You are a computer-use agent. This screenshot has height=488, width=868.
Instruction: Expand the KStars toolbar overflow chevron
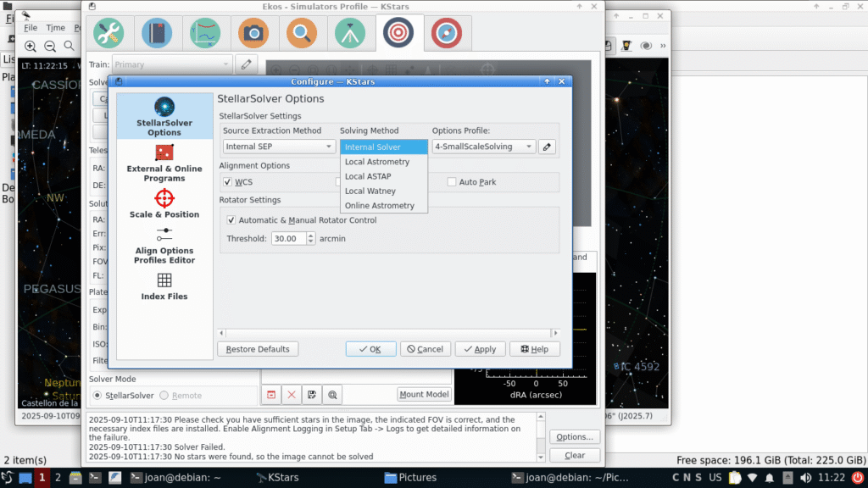663,46
